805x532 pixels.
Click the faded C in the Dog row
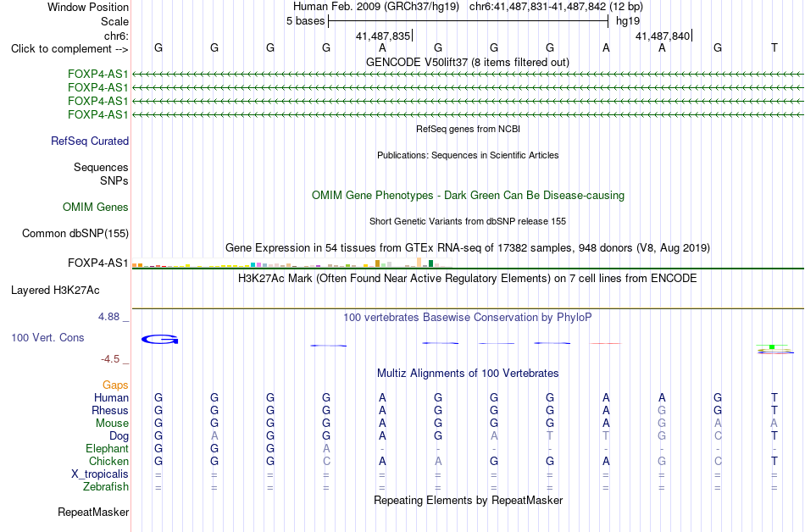(x=718, y=435)
